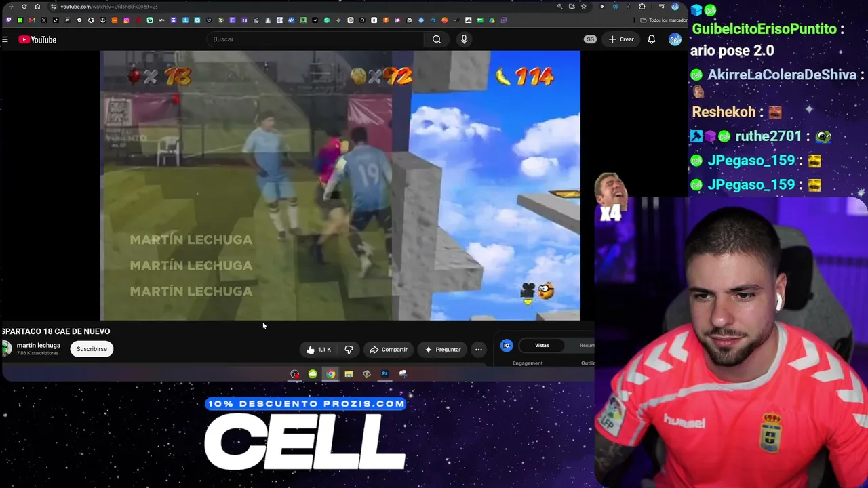Click the 'Todos los marcadores' bookmarks folder

click(x=664, y=20)
